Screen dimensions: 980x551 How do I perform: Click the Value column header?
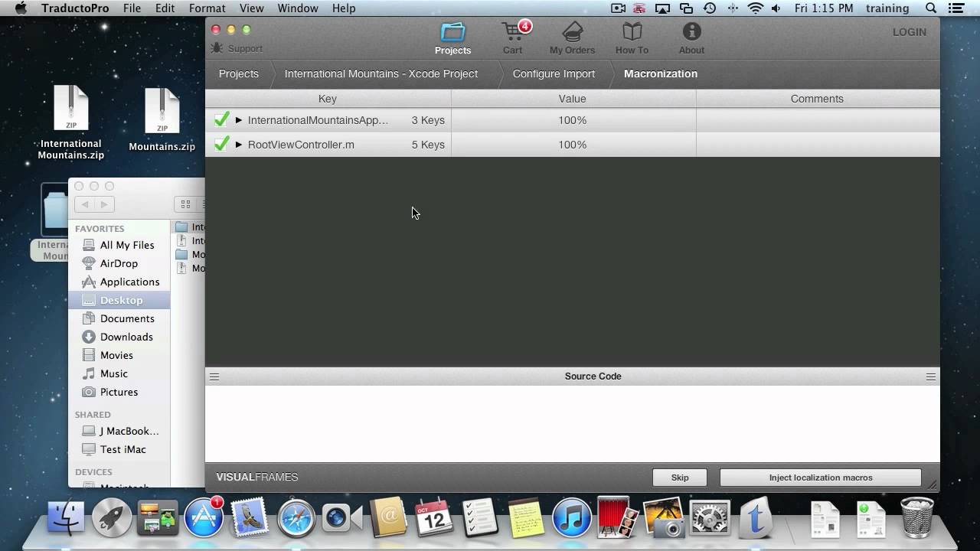pyautogui.click(x=573, y=99)
